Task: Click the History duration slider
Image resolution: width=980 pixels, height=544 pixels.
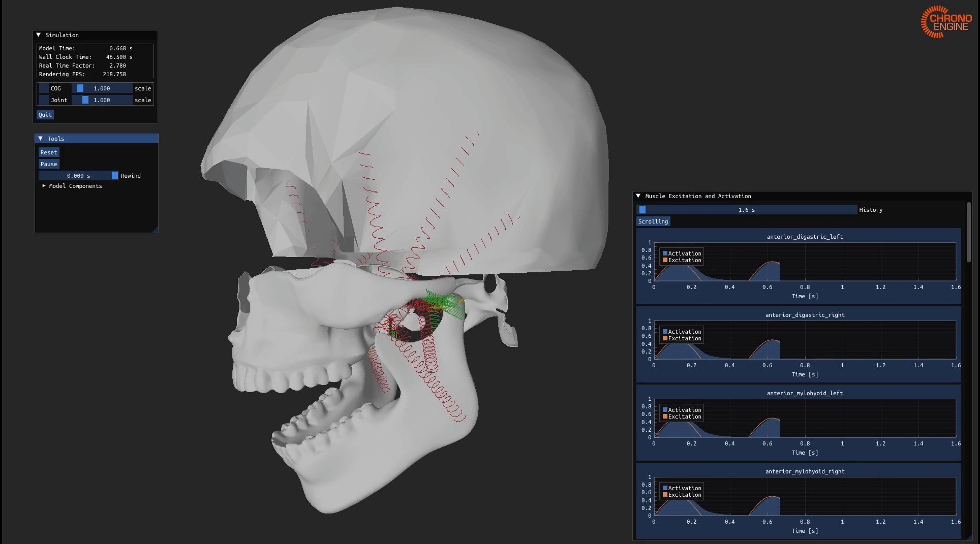Action: [746, 210]
